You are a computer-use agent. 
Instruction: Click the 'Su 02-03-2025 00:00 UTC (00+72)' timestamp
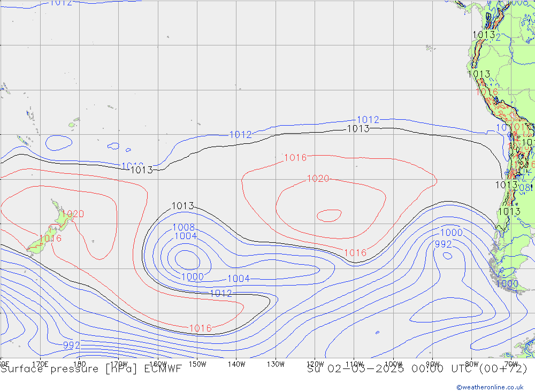pos(417,369)
